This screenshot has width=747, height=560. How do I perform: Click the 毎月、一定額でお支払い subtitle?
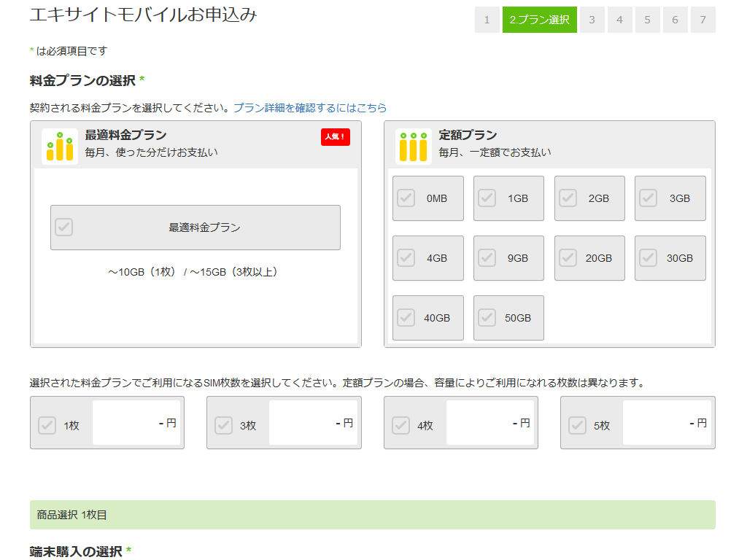tap(495, 152)
